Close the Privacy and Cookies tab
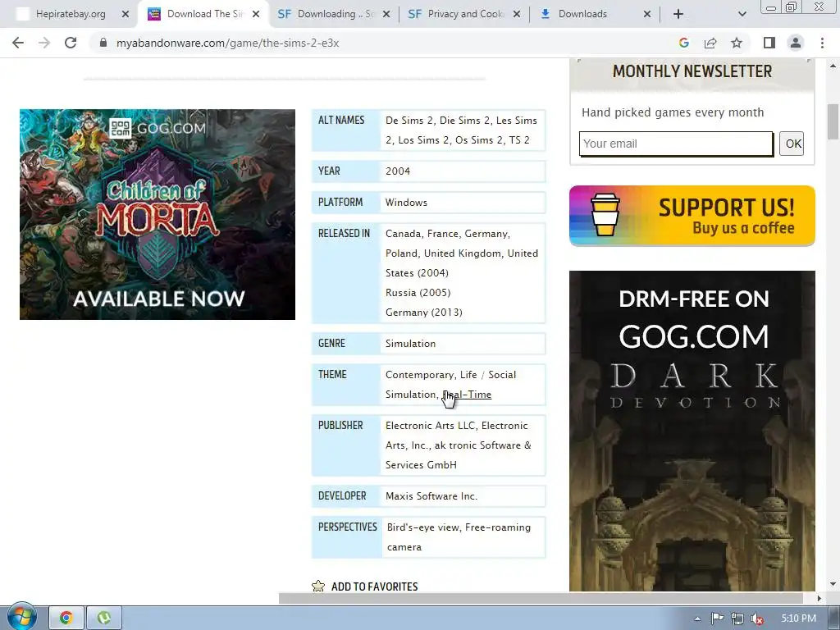This screenshot has height=630, width=840. (x=517, y=14)
